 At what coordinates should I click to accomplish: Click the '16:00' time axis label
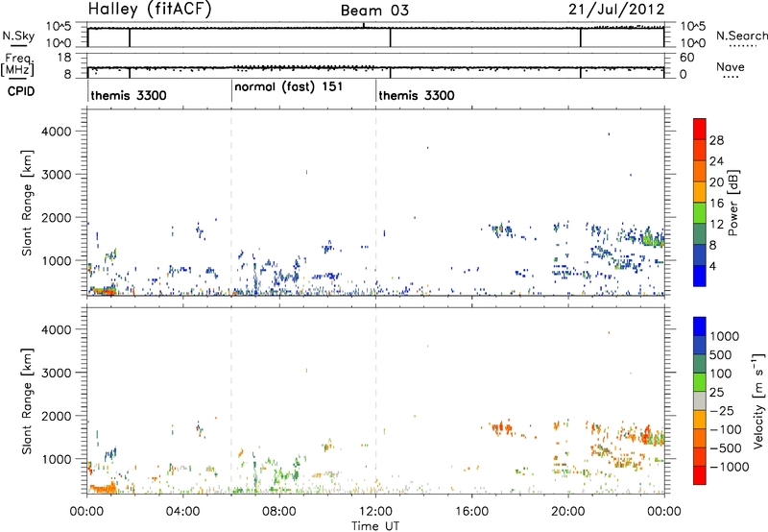[x=471, y=512]
